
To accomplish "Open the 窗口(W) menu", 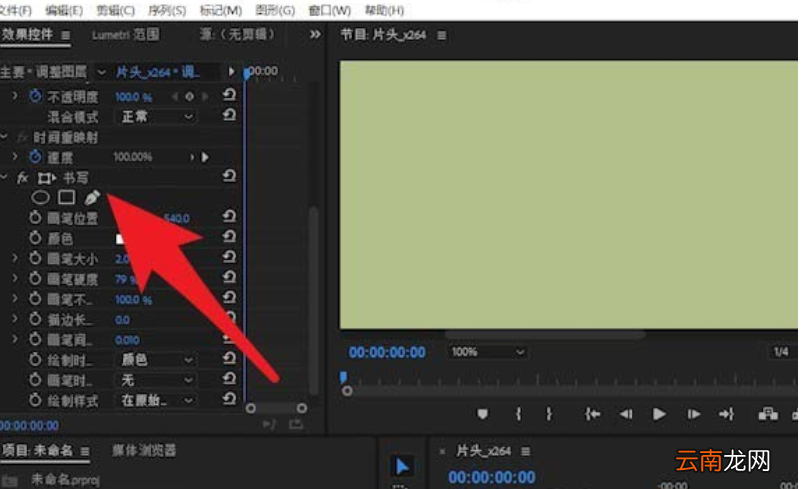I will point(330,10).
